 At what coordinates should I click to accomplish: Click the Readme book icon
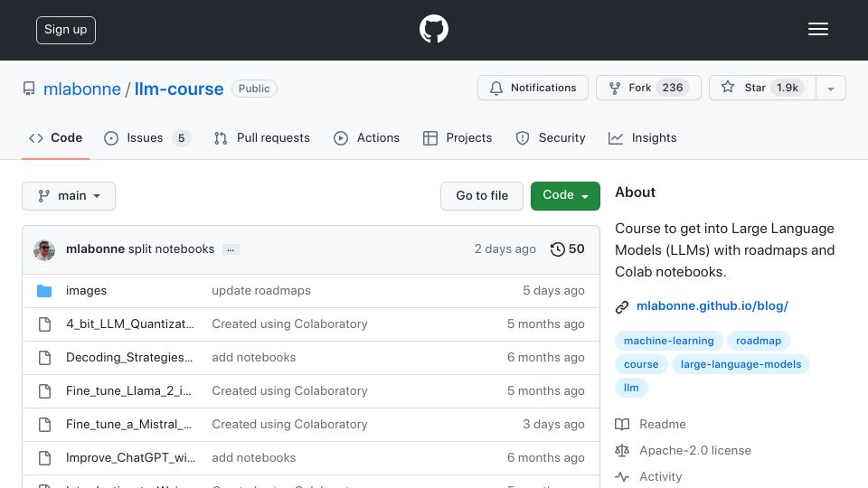pyautogui.click(x=622, y=425)
